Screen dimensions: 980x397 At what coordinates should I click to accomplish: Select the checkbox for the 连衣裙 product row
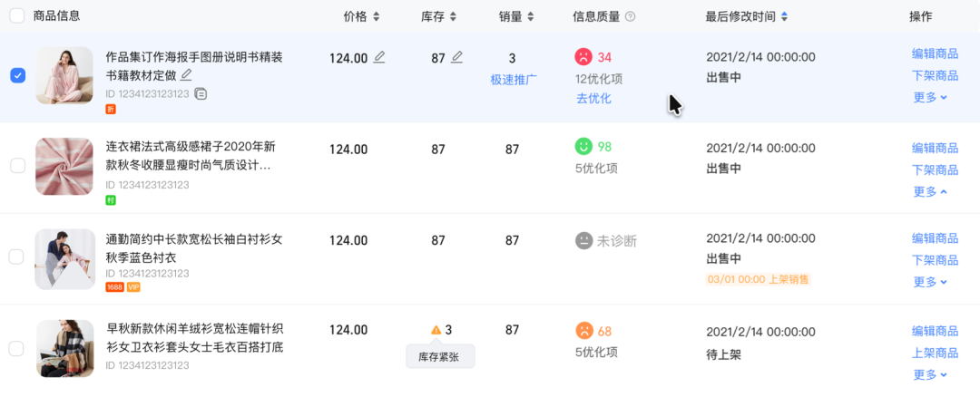click(x=17, y=165)
